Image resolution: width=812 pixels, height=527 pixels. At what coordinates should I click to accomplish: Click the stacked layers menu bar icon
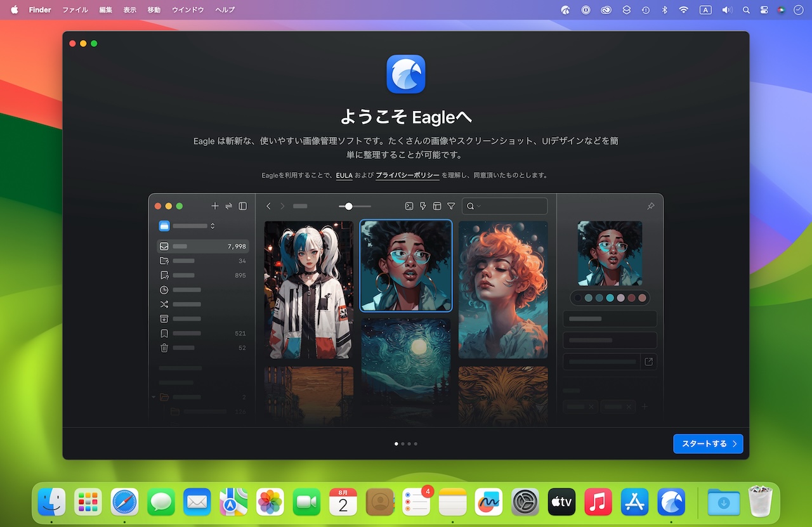[627, 10]
